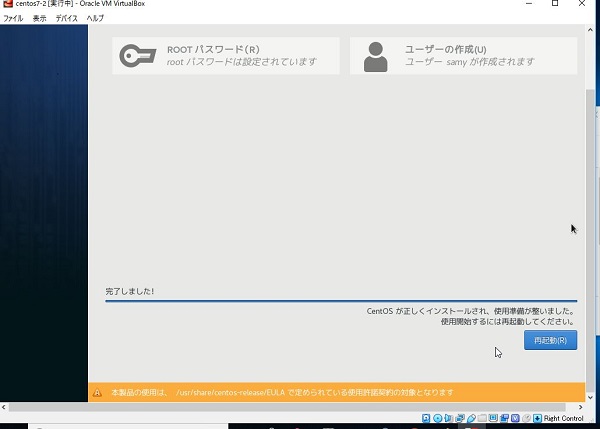Viewport: 600px width, 429px height.
Task: Click the VirtualBox icon in the title bar
Action: click(x=8, y=3)
